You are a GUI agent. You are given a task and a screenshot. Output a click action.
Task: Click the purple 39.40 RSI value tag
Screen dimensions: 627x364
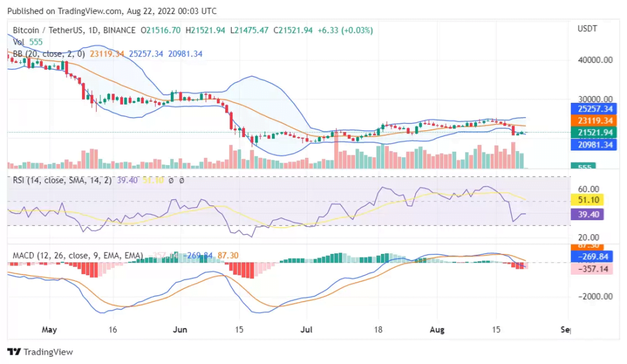[x=587, y=214]
